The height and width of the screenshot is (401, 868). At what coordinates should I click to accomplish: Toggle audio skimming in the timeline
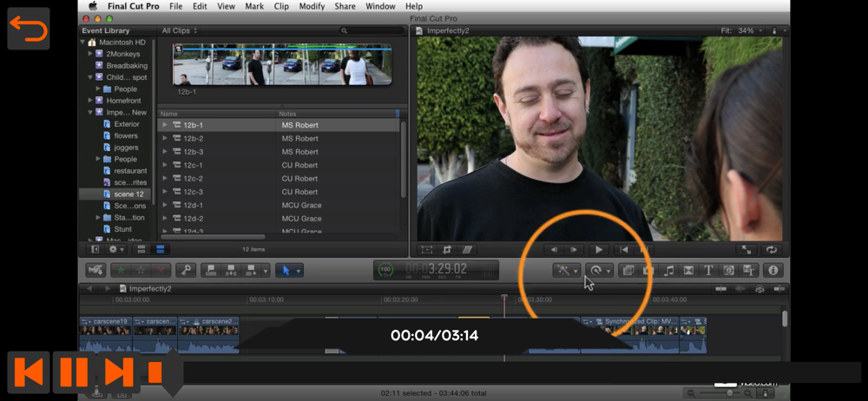coord(740,288)
